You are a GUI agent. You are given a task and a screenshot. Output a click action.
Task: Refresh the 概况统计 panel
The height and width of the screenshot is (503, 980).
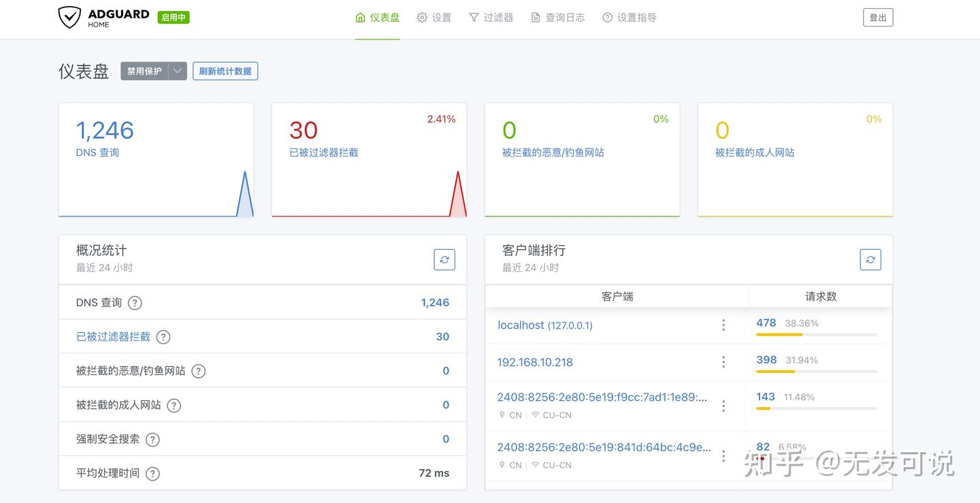point(444,259)
